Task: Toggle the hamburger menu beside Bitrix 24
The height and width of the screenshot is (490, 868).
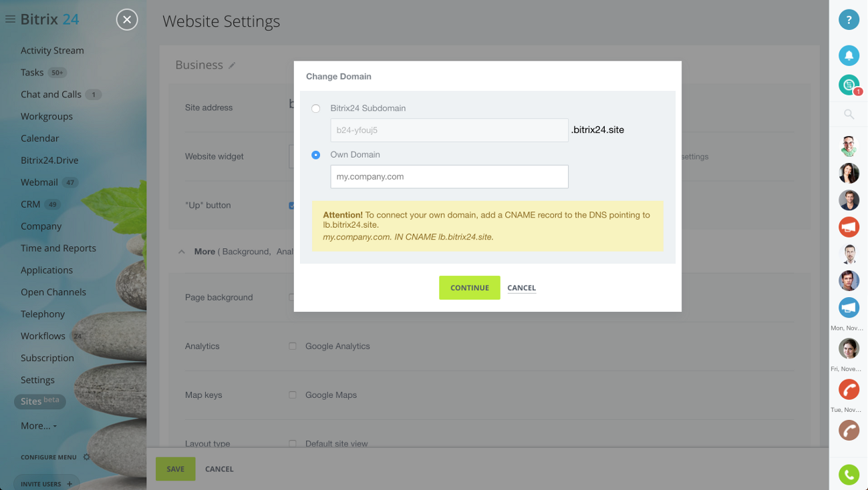Action: (x=10, y=19)
